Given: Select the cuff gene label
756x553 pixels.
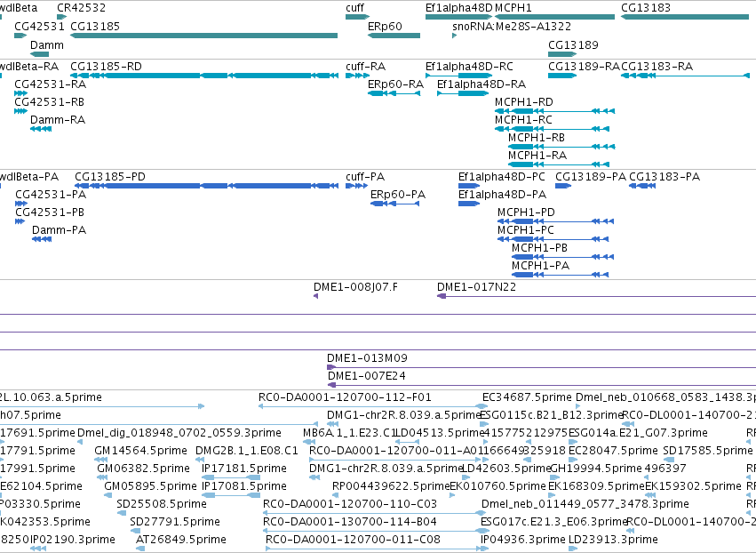Looking at the screenshot, I should (354, 8).
